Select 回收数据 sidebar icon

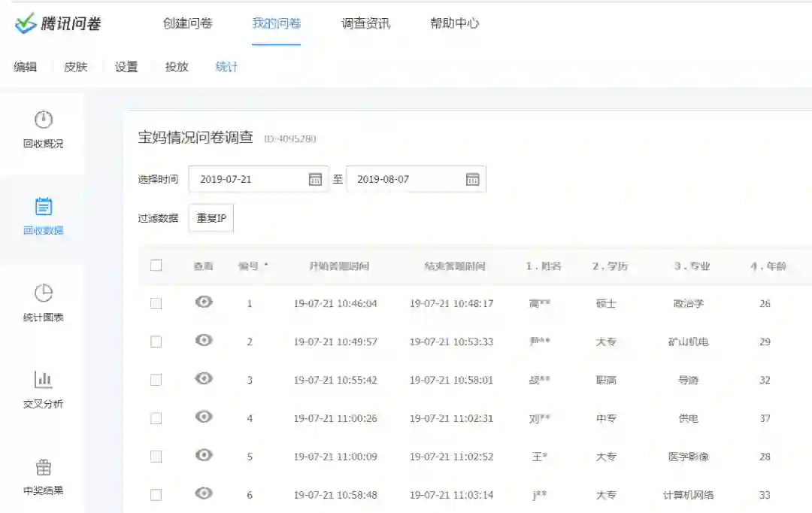tap(44, 206)
